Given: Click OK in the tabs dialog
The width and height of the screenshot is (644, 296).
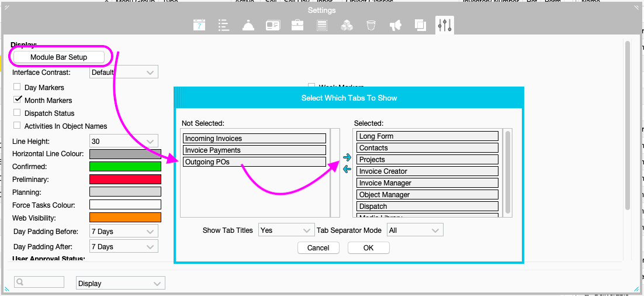Looking at the screenshot, I should [368, 248].
